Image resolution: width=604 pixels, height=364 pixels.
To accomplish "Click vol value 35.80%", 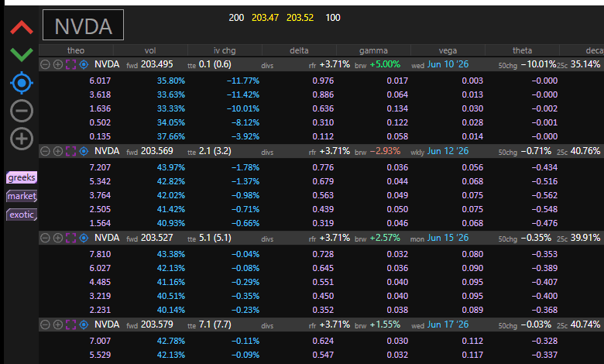I will 171,81.
